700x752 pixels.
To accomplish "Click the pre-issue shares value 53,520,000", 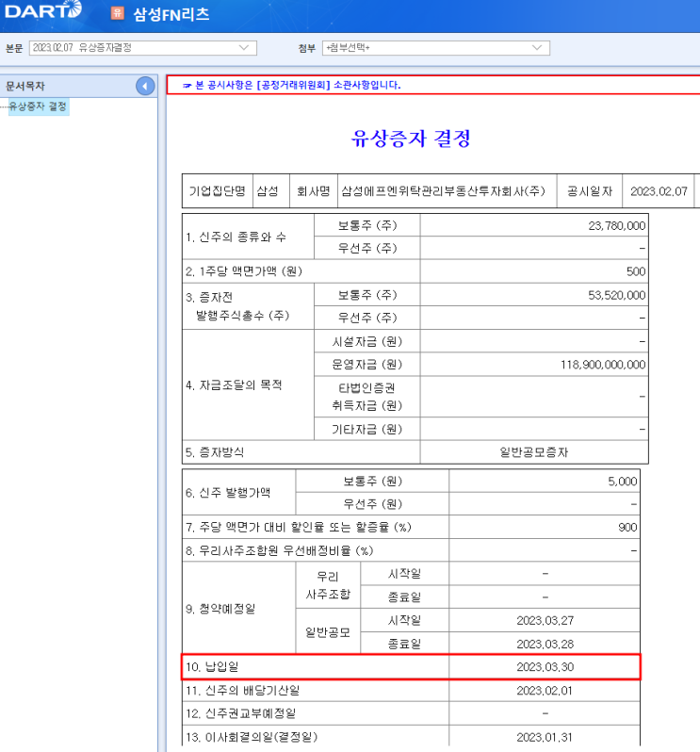I will pos(616,295).
